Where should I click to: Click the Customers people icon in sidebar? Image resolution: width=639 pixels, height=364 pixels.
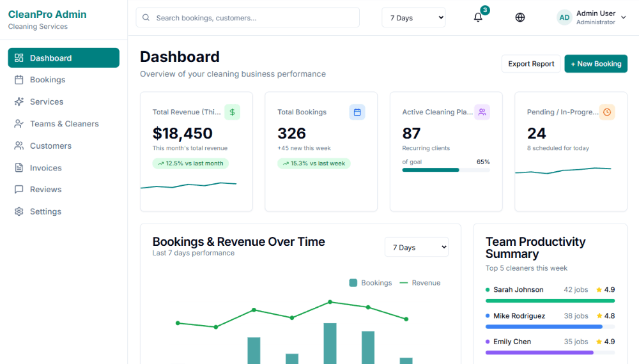click(x=19, y=146)
